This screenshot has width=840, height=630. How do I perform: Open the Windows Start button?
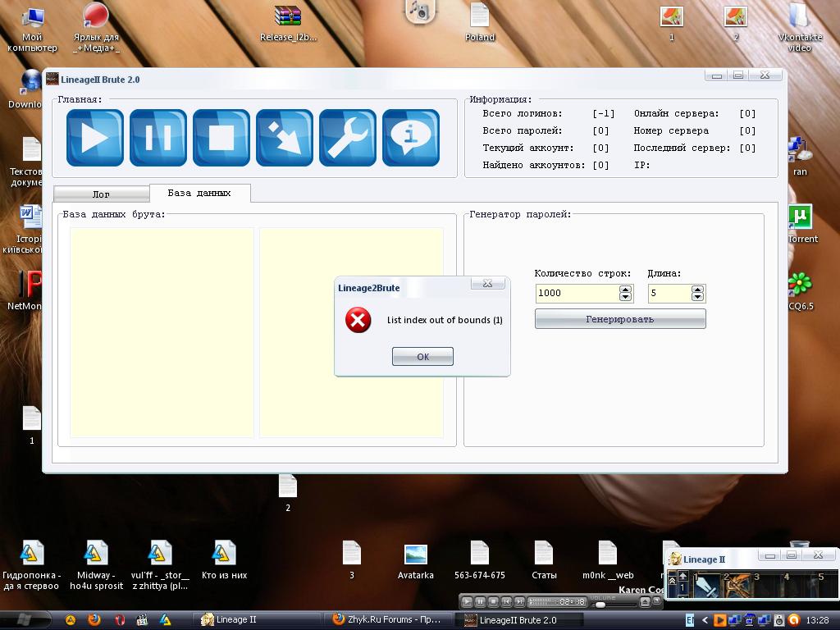25,620
